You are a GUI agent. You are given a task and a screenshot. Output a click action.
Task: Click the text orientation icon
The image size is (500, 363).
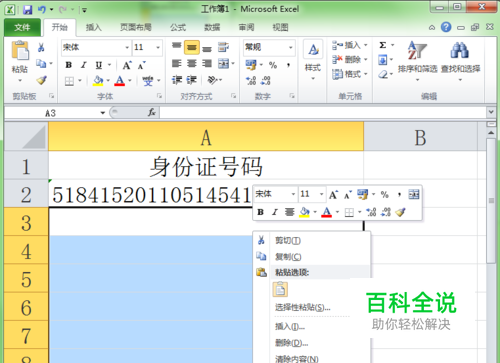coord(212,80)
